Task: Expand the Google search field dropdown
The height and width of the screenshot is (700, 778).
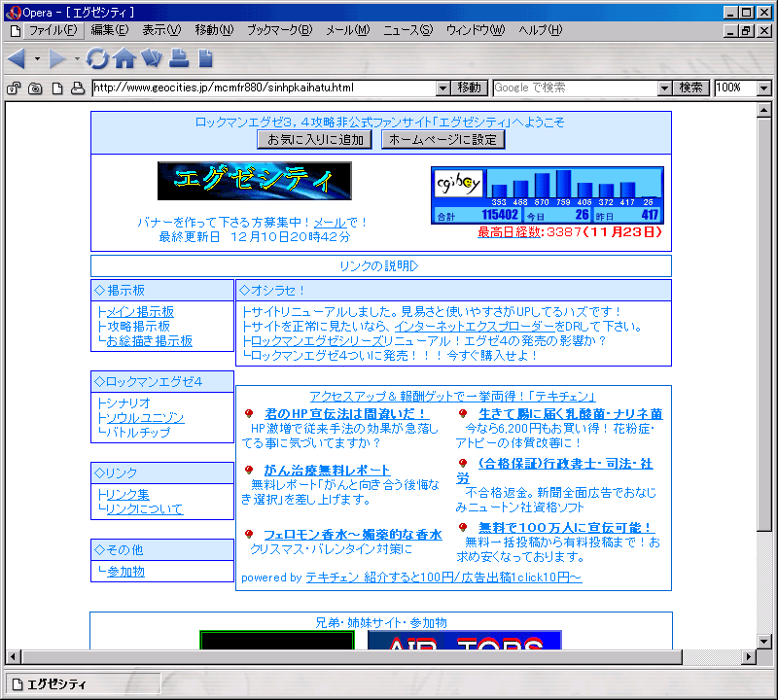Action: (664, 88)
